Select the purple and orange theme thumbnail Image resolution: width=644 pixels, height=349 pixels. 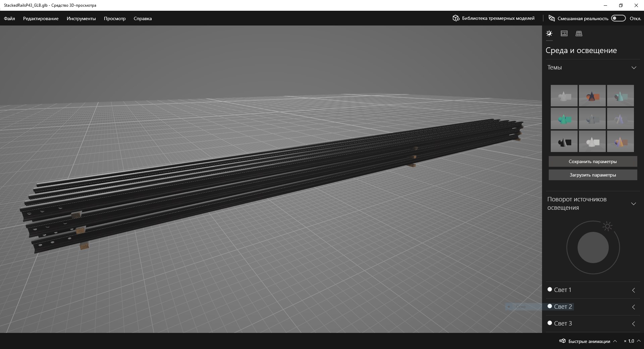[621, 141]
